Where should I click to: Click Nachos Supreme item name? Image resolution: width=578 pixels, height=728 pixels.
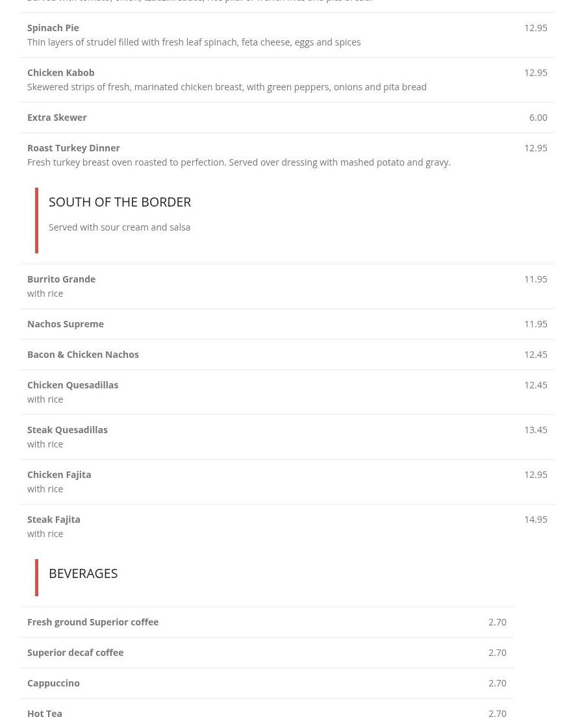(x=66, y=324)
